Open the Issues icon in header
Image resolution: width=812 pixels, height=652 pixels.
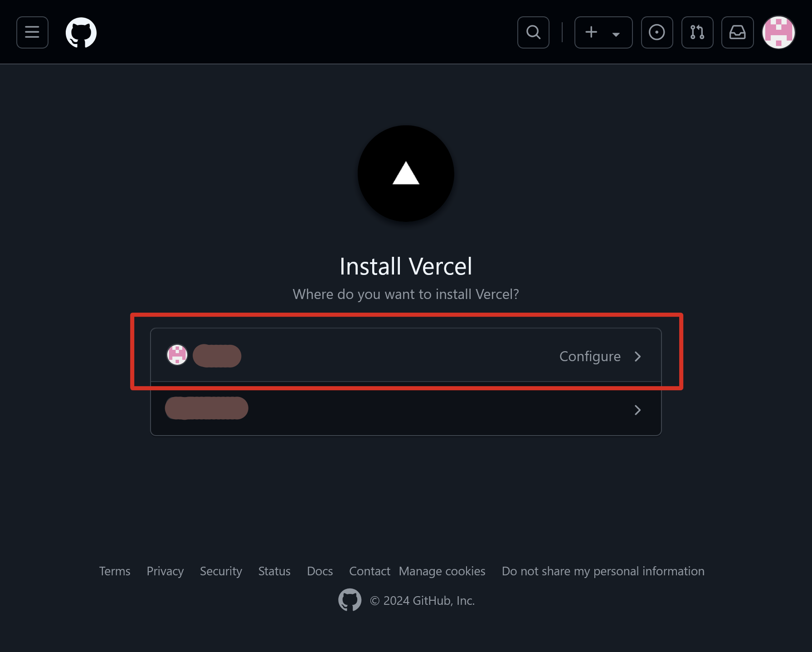656,32
